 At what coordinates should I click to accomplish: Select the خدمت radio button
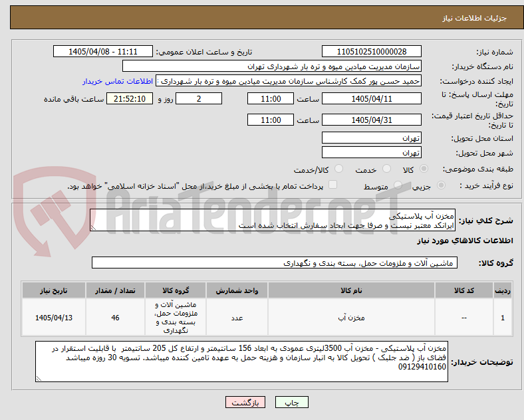386,169
